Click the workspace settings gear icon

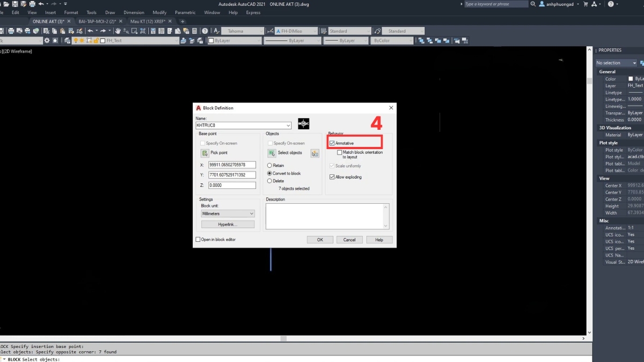point(47,40)
